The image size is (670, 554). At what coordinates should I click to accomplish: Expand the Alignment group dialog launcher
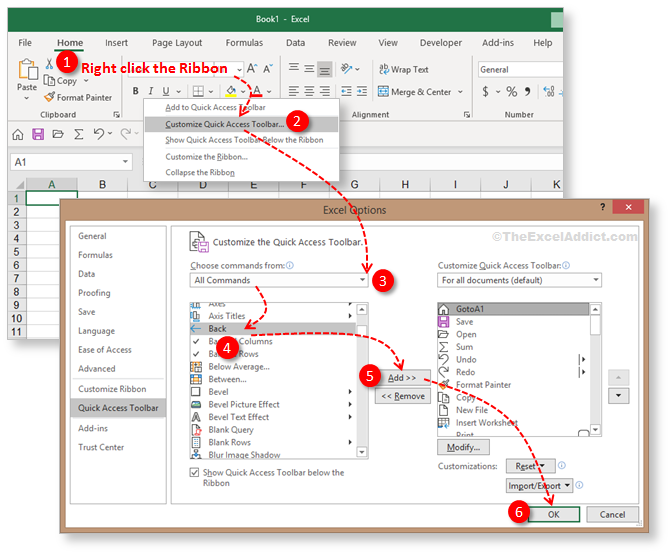coord(467,114)
